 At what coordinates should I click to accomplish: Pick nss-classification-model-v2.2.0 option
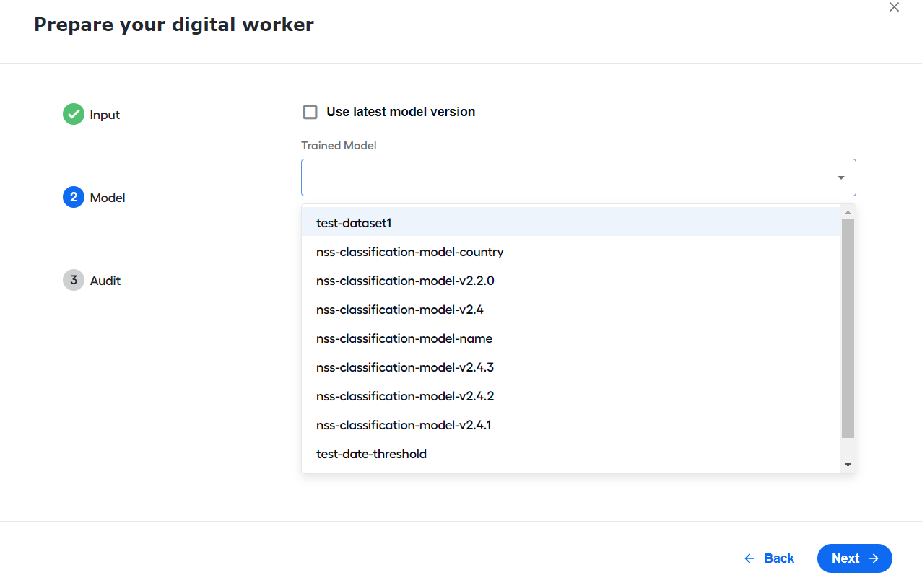(571, 281)
